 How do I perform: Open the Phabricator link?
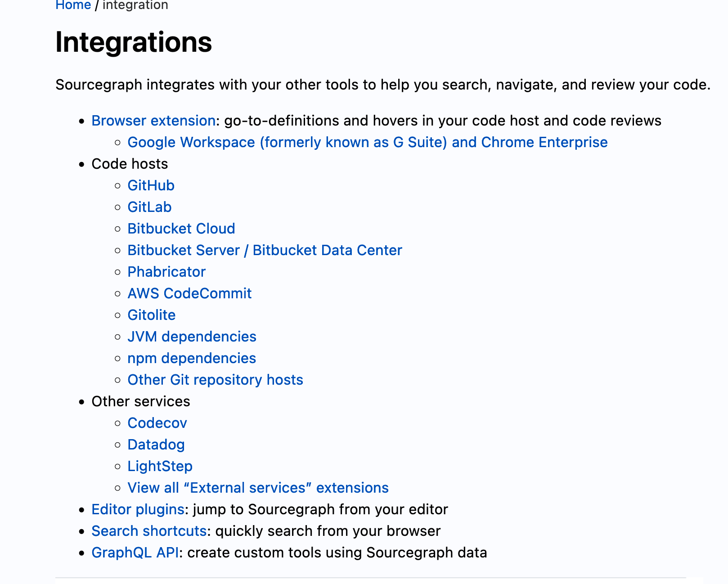[x=166, y=272]
